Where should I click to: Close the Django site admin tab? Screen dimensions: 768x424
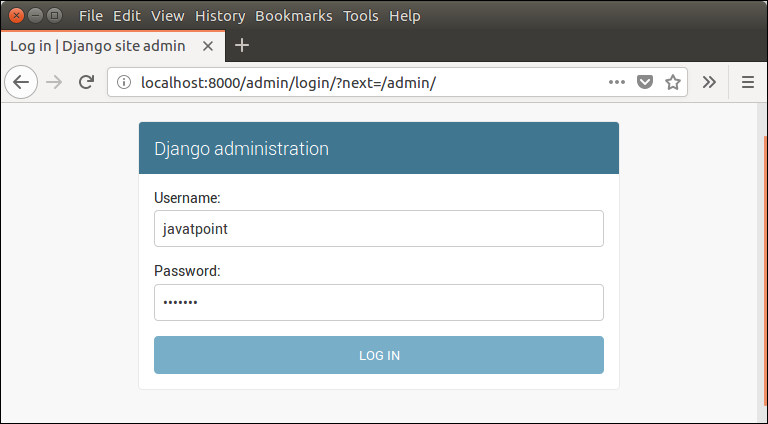click(x=208, y=46)
